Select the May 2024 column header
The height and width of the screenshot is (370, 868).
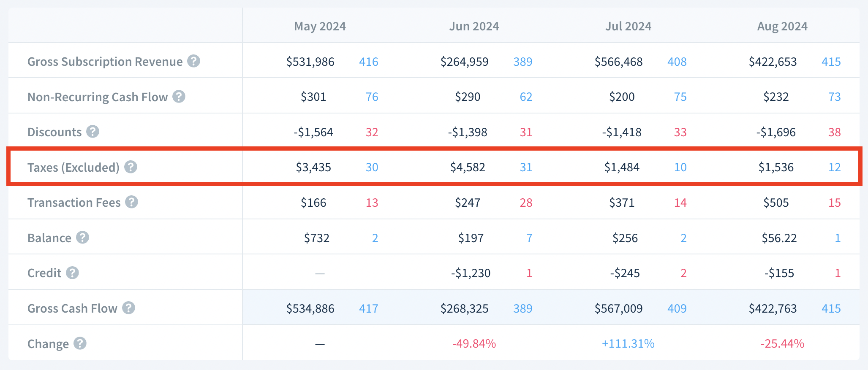click(x=320, y=26)
